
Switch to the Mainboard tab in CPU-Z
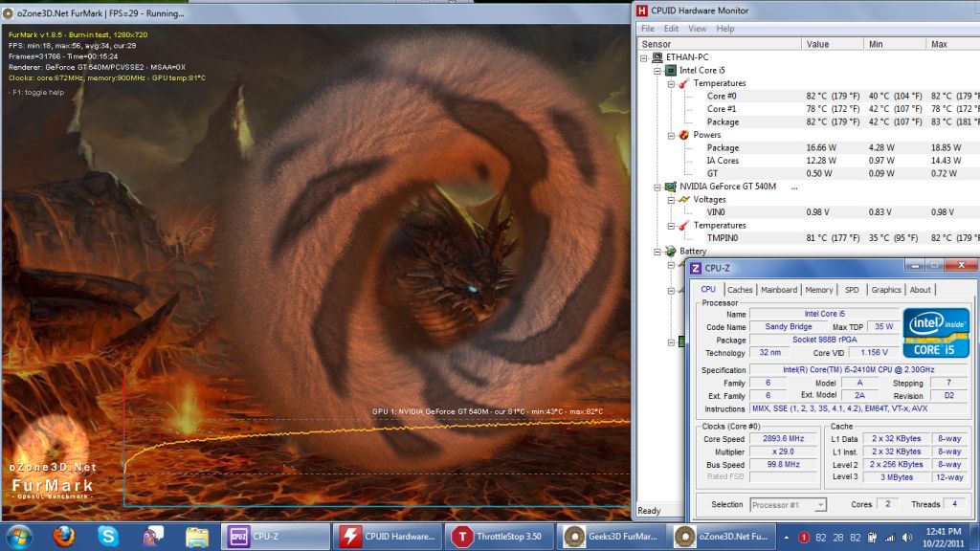[779, 290]
